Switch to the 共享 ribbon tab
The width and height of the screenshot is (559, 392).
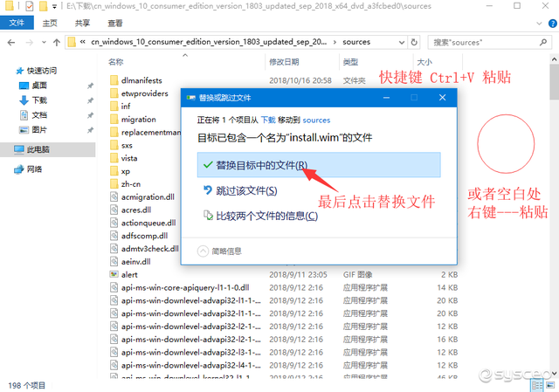click(82, 24)
